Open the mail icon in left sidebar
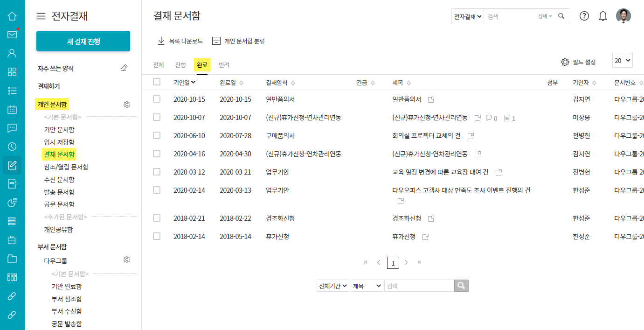 pyautogui.click(x=12, y=35)
